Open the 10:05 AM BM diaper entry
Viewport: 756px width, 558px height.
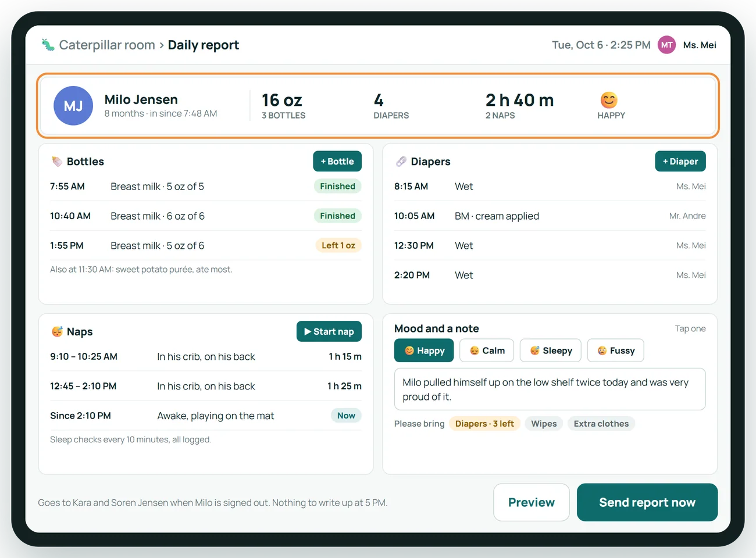(x=550, y=216)
